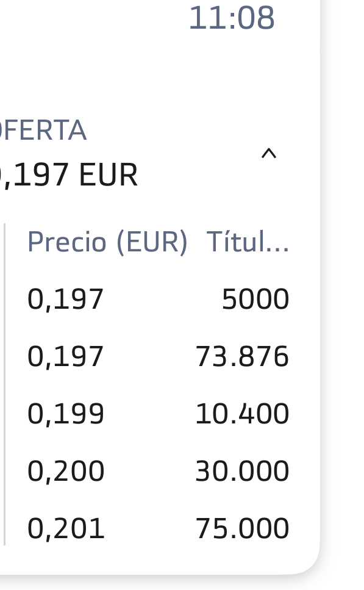
Task: Click the 75.000 shares quantity
Action: (242, 528)
